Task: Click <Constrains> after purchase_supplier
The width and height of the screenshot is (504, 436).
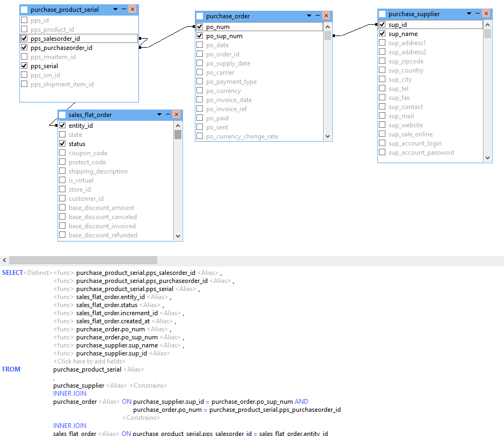Action: [x=149, y=385]
